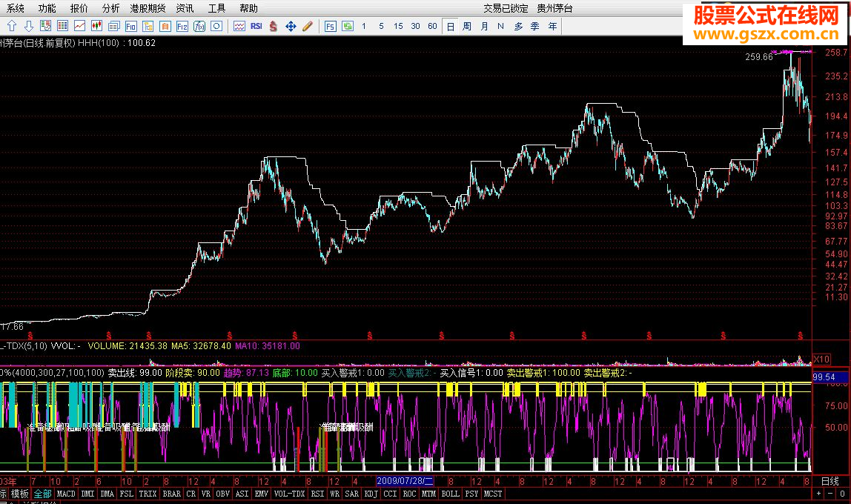Switch to the OBV indicator tab
Viewport: 851px width, 504px height.
point(223,494)
